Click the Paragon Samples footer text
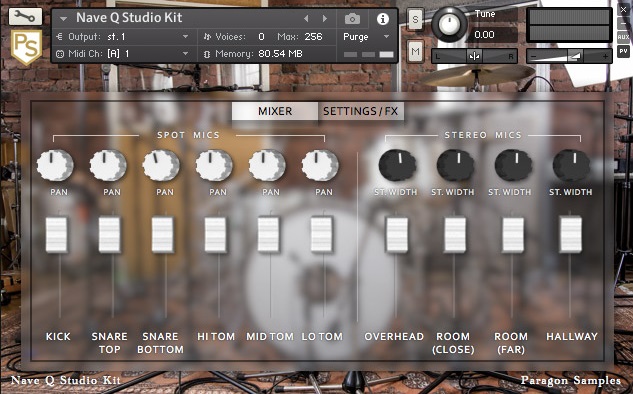The height and width of the screenshot is (394, 633). (x=571, y=381)
